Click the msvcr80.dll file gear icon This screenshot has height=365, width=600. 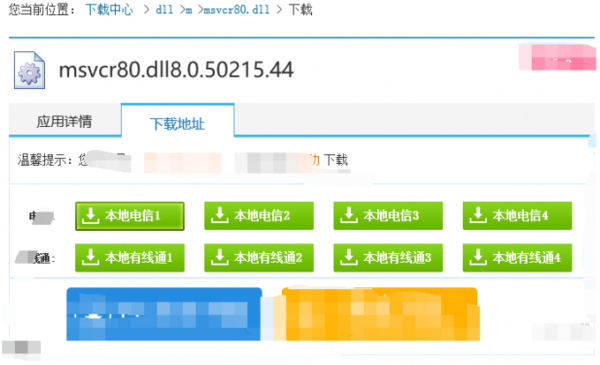(29, 70)
